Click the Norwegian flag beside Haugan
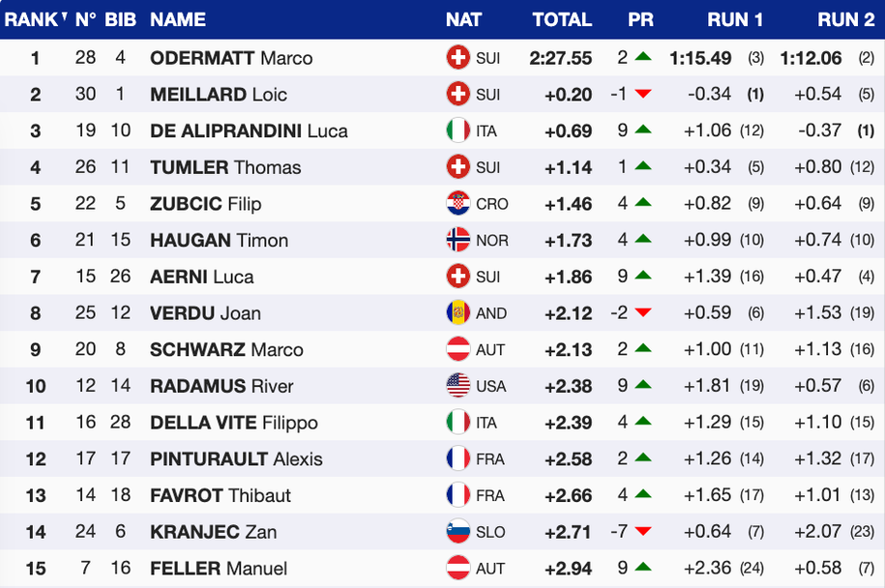The height and width of the screenshot is (588, 885). point(457,240)
